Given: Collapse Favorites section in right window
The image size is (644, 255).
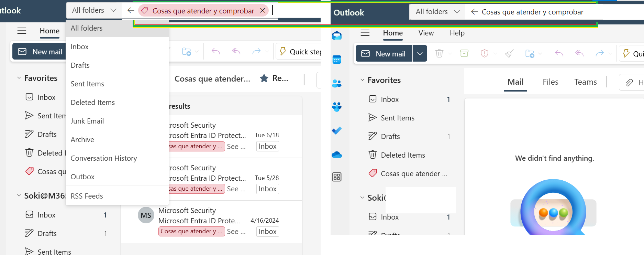Looking at the screenshot, I should tap(362, 80).
